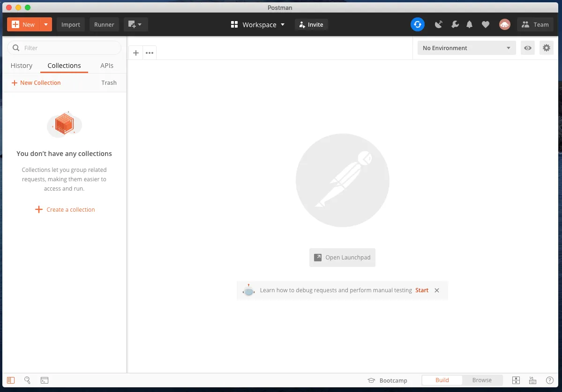
Task: Switch to Build mode
Action: (x=442, y=380)
